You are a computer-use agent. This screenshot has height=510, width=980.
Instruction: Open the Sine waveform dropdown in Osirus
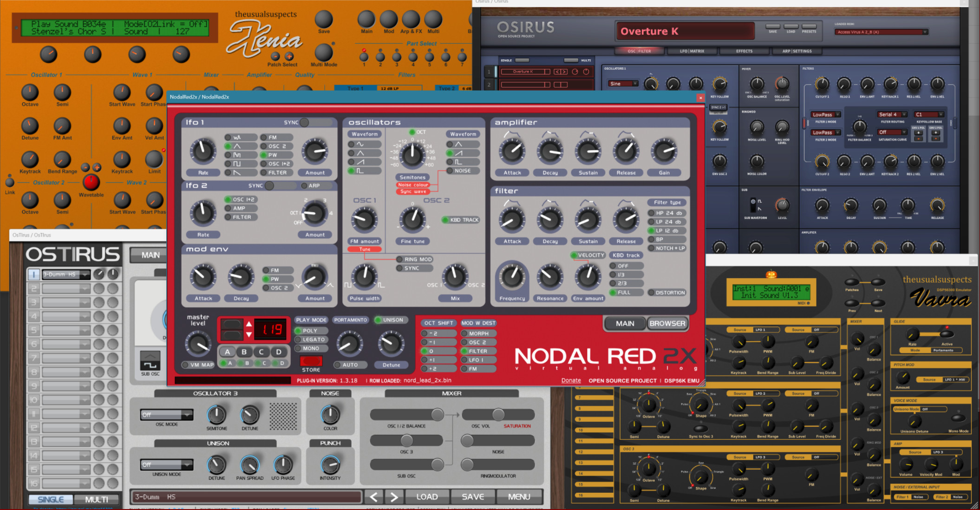pyautogui.click(x=623, y=84)
